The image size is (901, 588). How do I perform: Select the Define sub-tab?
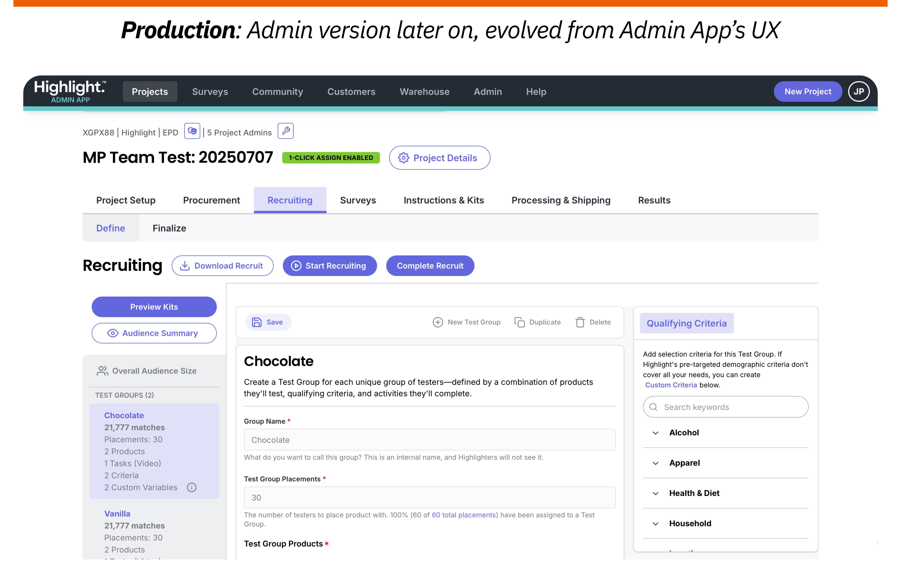click(x=111, y=228)
